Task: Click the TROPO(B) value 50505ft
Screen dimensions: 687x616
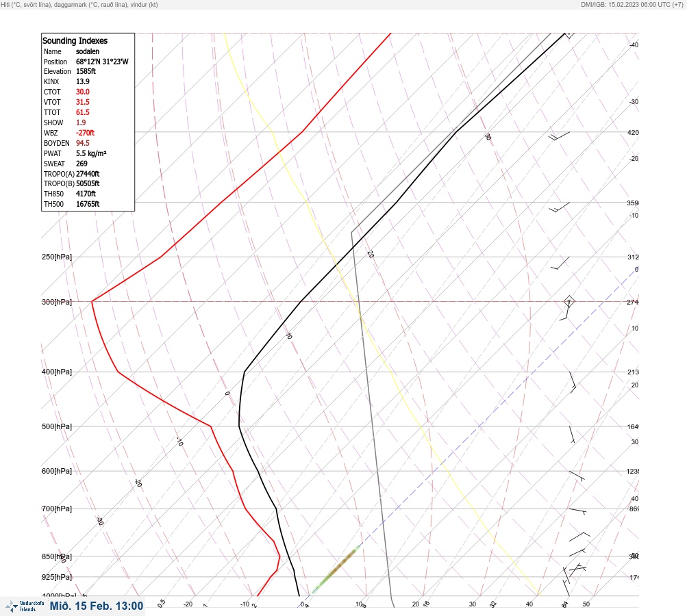Action: click(x=88, y=183)
